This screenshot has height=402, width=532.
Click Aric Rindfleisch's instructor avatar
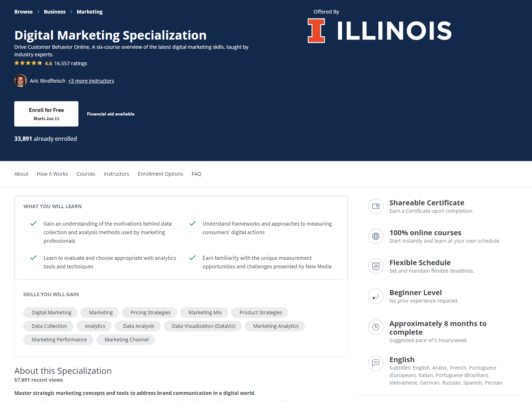tap(21, 81)
